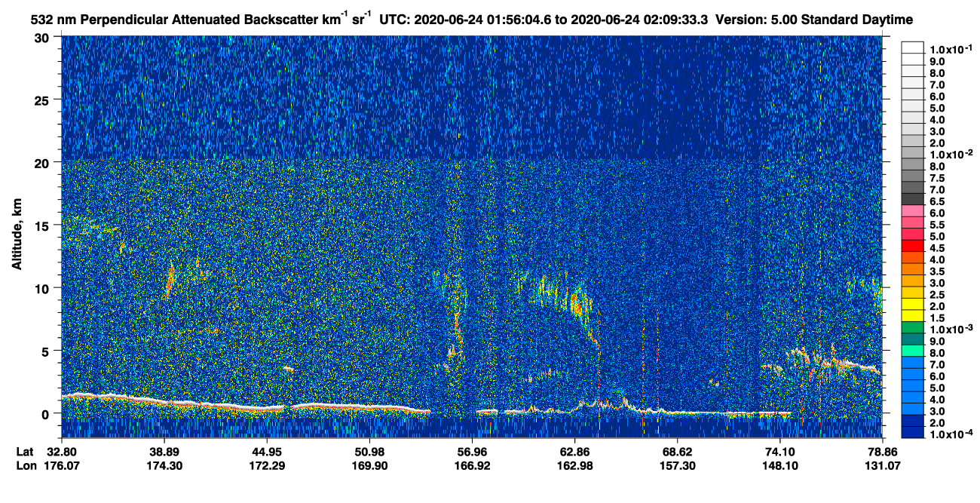Select latitude value 44.95
The height and width of the screenshot is (503, 980).
[x=266, y=452]
